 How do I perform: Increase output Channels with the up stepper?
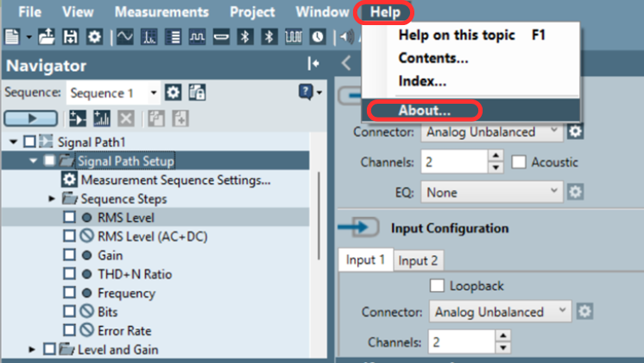coord(496,157)
